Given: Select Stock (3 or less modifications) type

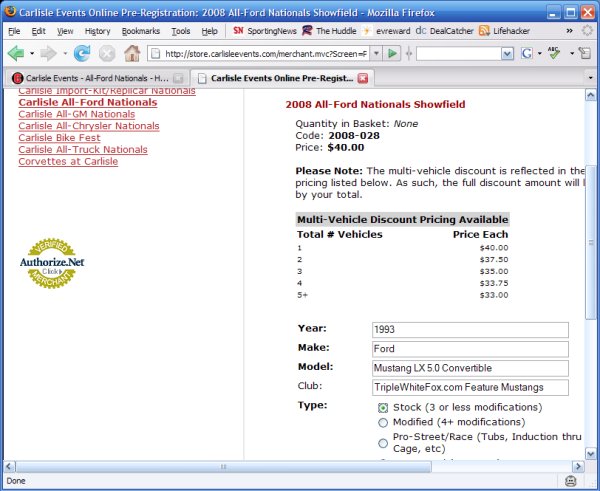Looking at the screenshot, I should coord(383,408).
